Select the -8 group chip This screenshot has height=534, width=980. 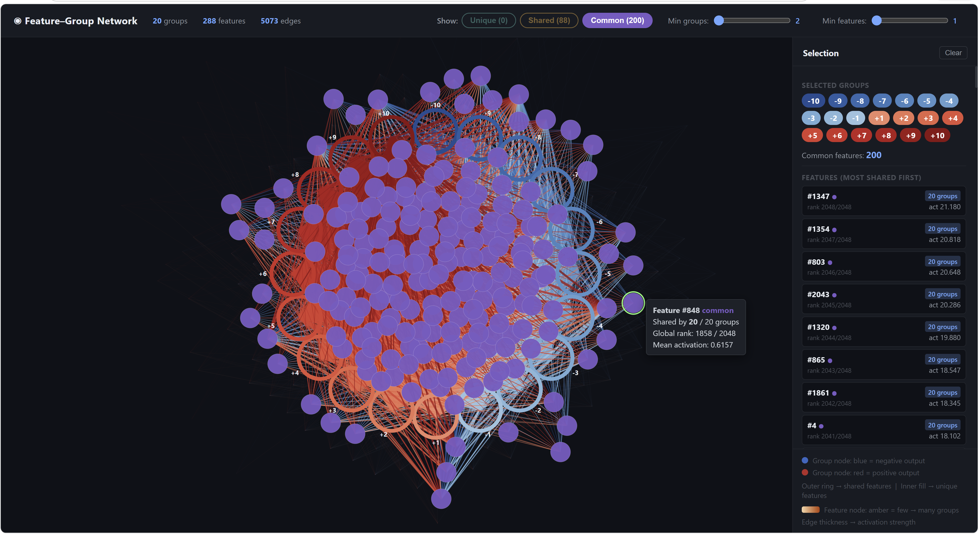point(860,101)
